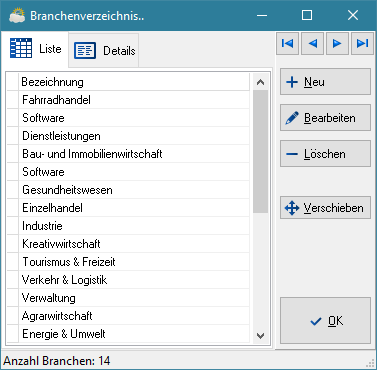Viewport: 377px width, 370px height.
Task: Click the Bezeichnung column header
Action: [134, 82]
